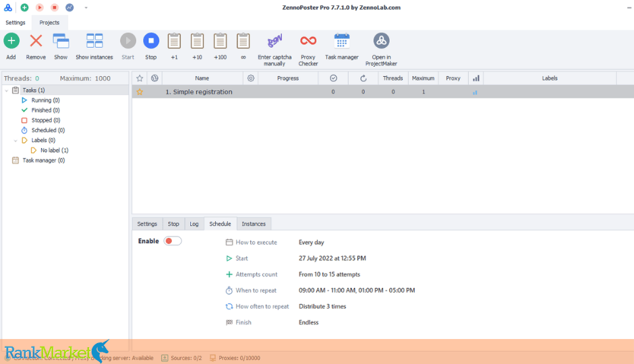Select Running (0) in the tree

coord(45,100)
